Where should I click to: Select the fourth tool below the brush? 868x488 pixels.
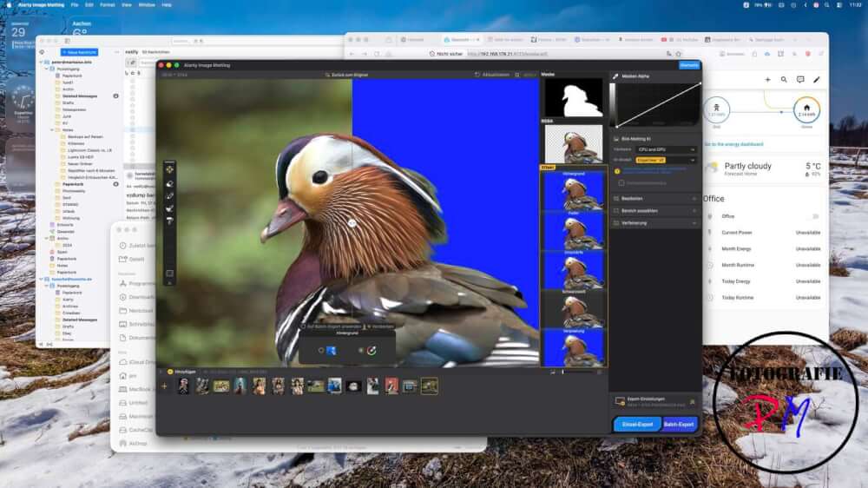tap(169, 208)
